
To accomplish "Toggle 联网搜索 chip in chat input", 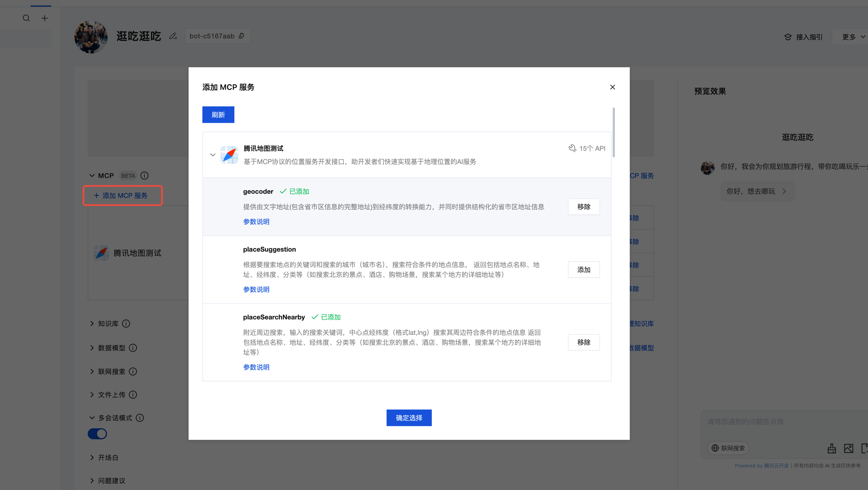I will point(728,448).
